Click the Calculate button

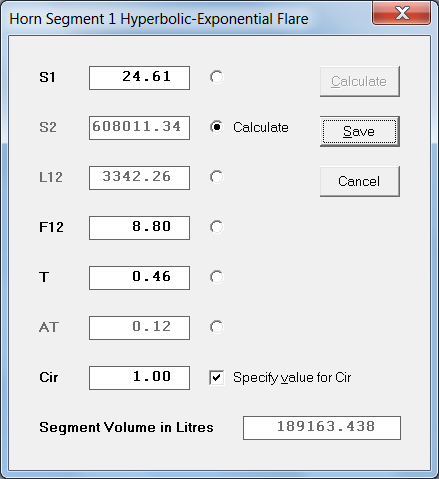[x=360, y=82]
